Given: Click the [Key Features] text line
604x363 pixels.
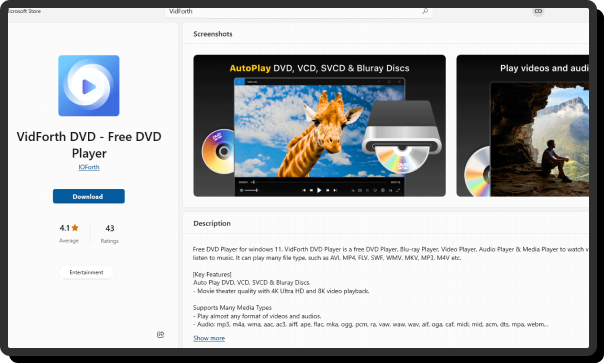Looking at the screenshot, I should pyautogui.click(x=212, y=274).
